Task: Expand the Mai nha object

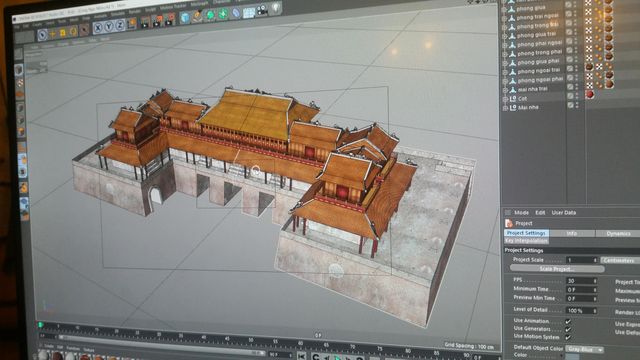Action: tap(505, 108)
